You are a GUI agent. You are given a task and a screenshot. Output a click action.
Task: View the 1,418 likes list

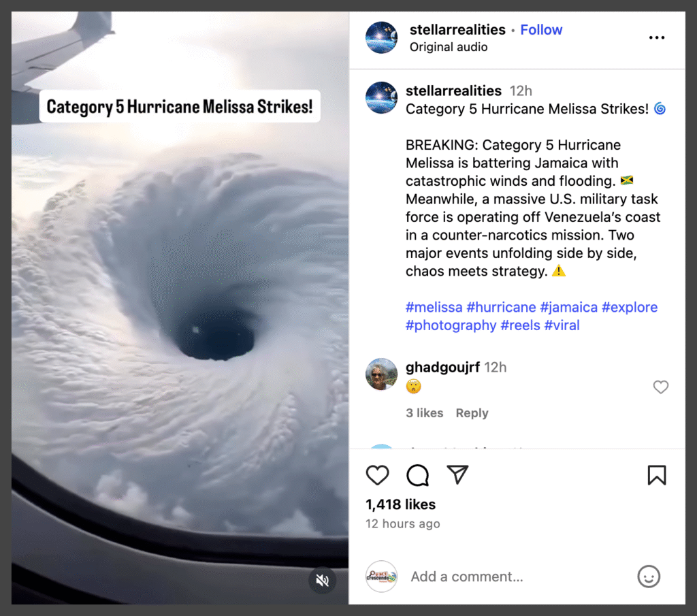[x=400, y=504]
